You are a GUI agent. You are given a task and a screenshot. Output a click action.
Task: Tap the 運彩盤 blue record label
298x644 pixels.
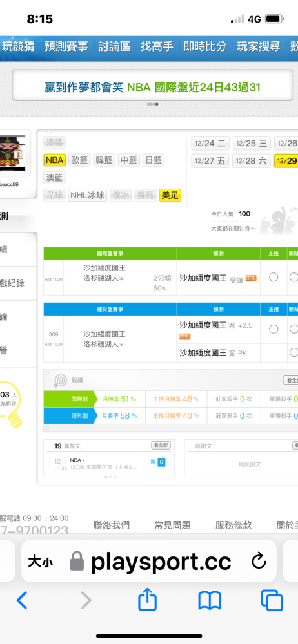(x=70, y=415)
